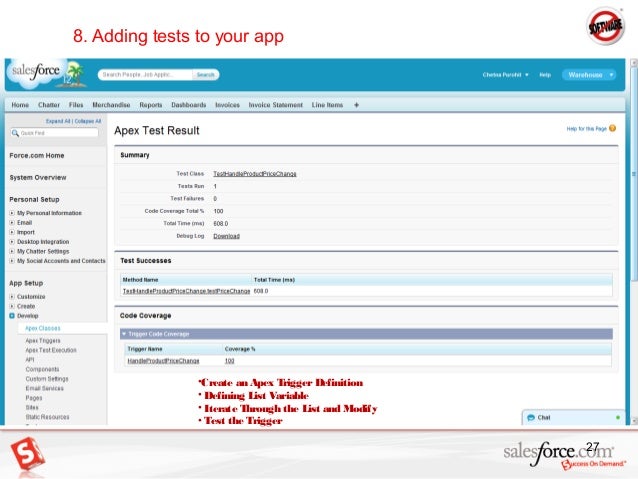Open the Line Items tab
Viewport: 638px width, 479px height.
click(x=327, y=105)
